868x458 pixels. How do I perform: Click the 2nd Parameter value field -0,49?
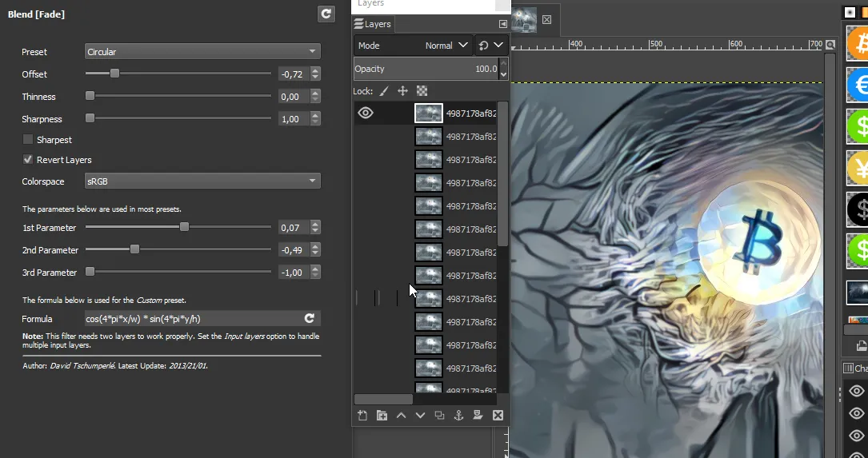[294, 250]
